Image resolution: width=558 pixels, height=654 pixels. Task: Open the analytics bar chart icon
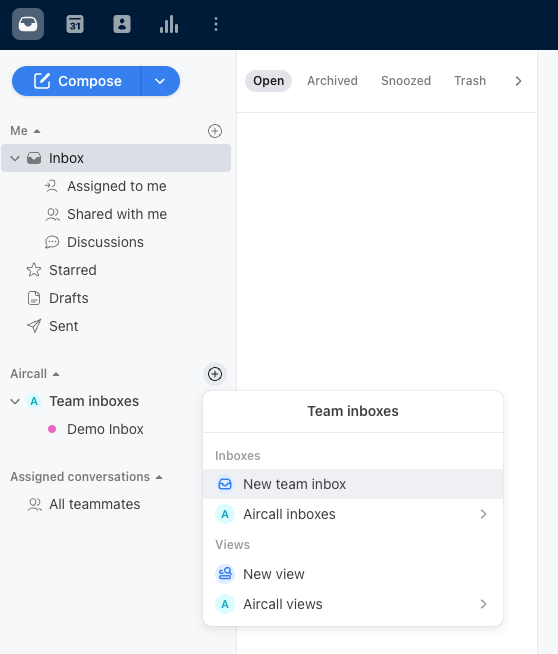tap(169, 24)
